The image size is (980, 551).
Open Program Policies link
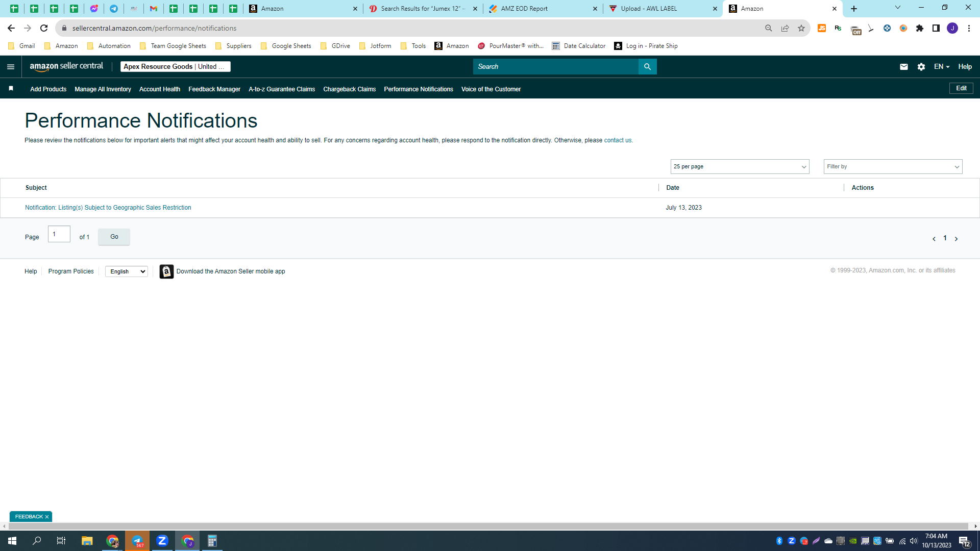tap(71, 271)
